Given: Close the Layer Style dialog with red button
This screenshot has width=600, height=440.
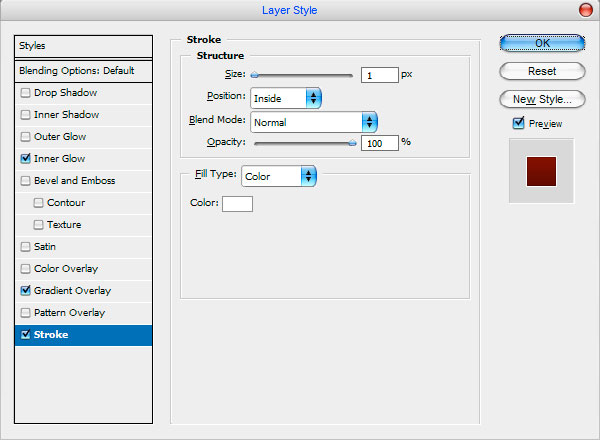Looking at the screenshot, I should point(585,10).
